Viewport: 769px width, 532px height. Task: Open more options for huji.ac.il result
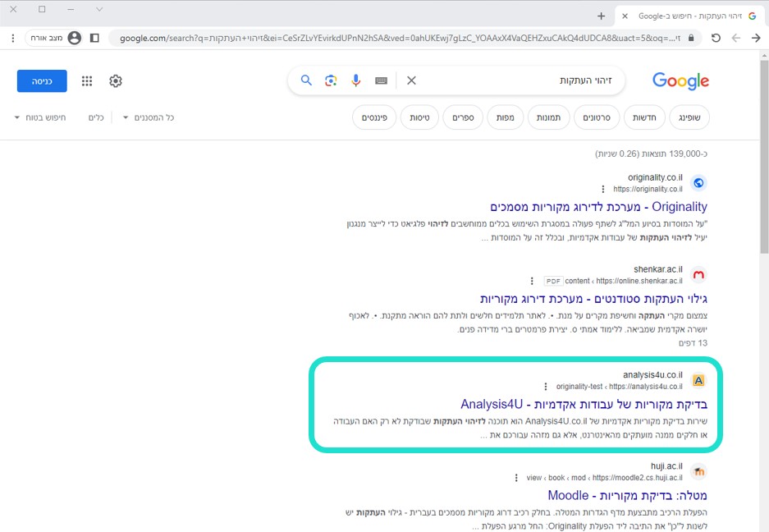(x=516, y=478)
